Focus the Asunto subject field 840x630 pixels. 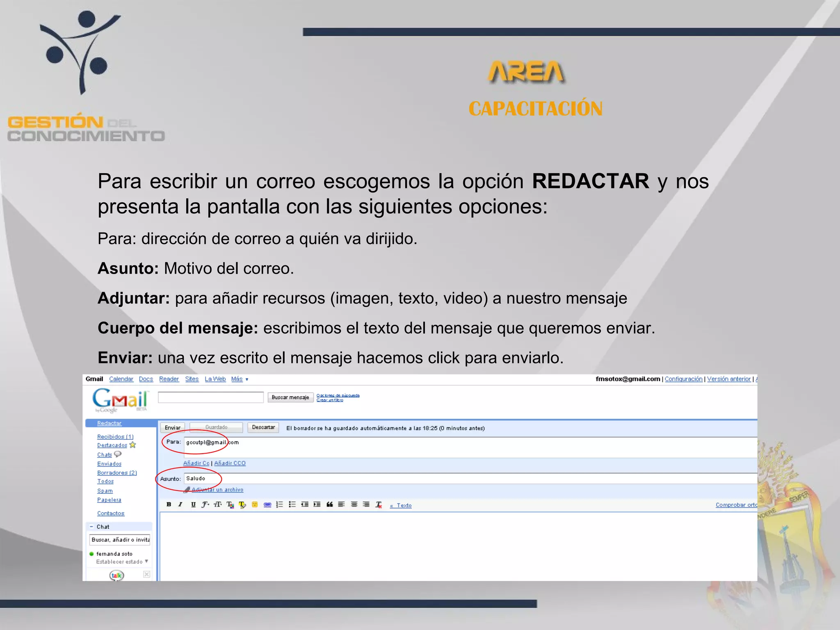point(470,478)
